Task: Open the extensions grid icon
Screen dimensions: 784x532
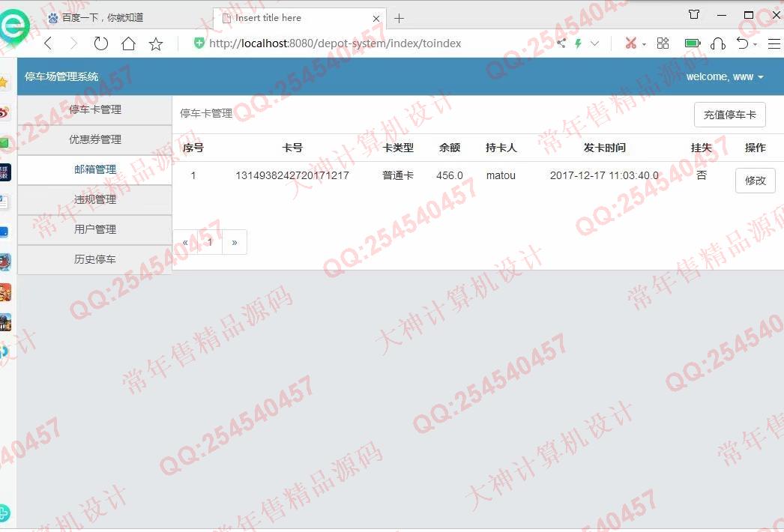Action: coord(663,43)
